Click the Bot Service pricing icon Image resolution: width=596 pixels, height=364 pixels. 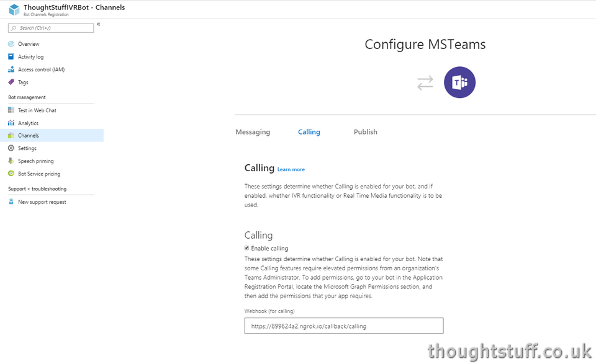click(11, 174)
